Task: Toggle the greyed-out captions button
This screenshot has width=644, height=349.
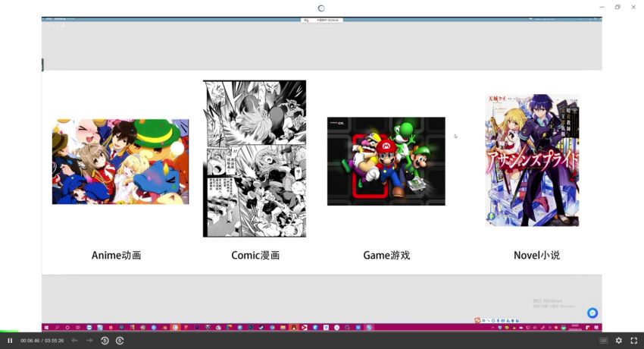Action: [603, 341]
